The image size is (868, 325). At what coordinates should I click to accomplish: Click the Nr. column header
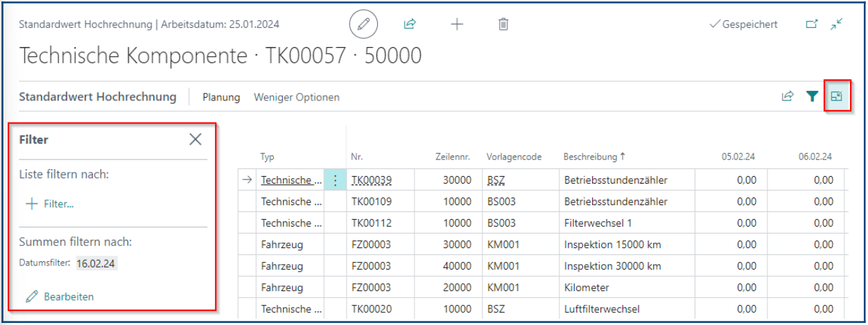click(x=356, y=157)
